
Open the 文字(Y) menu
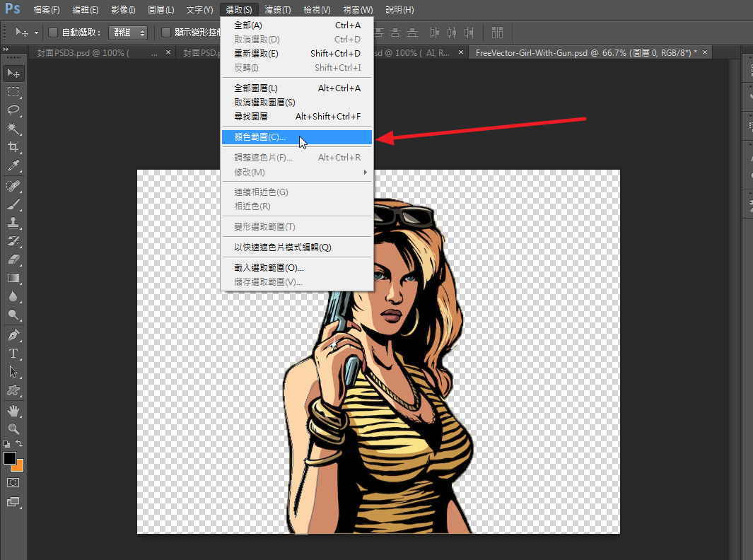pyautogui.click(x=199, y=10)
